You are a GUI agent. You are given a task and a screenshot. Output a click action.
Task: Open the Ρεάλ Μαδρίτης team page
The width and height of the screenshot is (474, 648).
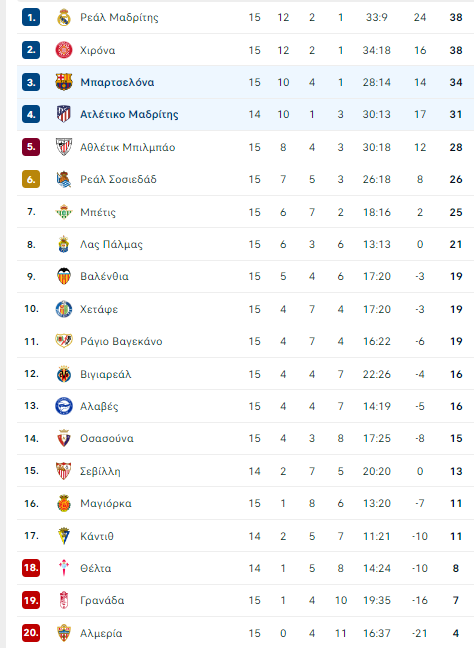[x=119, y=17]
